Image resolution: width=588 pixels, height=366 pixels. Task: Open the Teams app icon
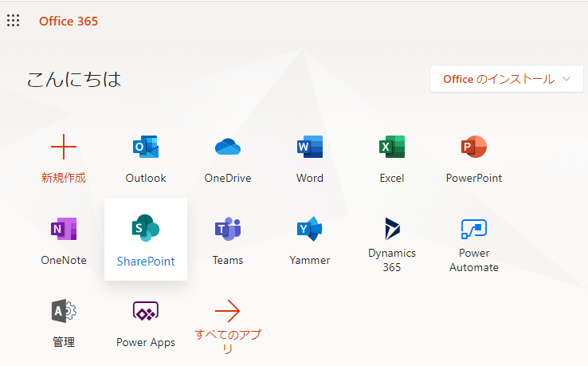(228, 229)
